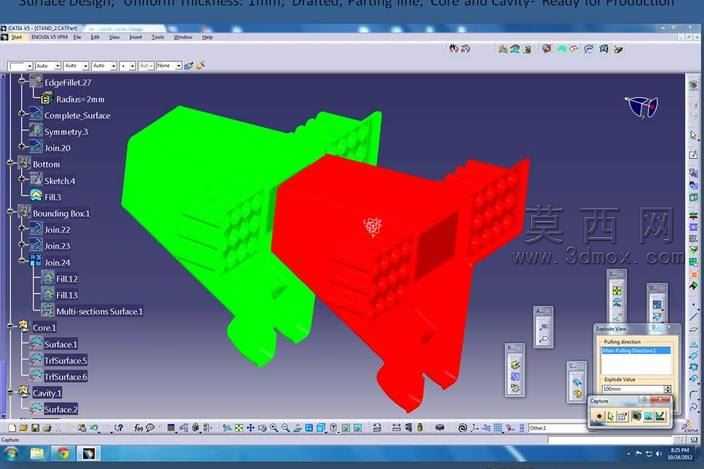This screenshot has width=704, height=469.
Task: Open the None layer dropdown
Action: coord(169,66)
